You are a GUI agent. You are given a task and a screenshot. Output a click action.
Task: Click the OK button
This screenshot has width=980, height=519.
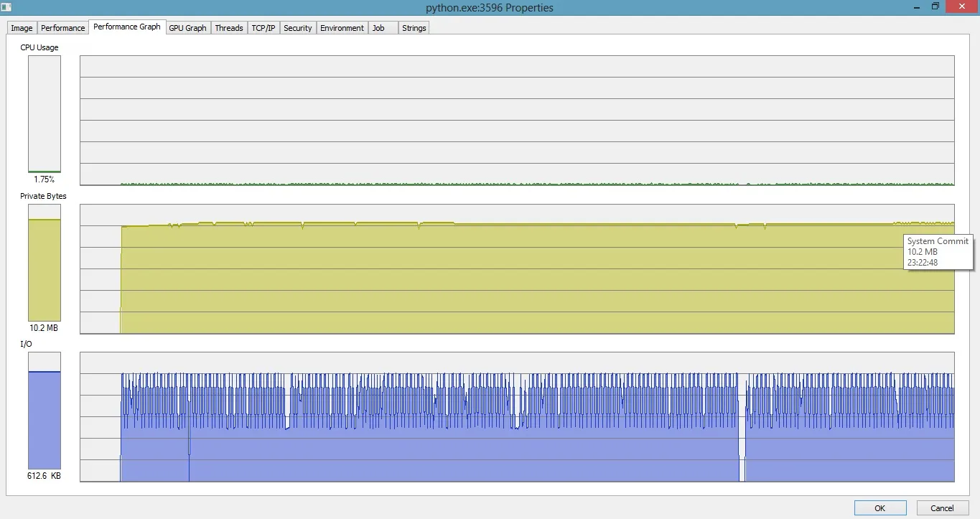point(880,508)
